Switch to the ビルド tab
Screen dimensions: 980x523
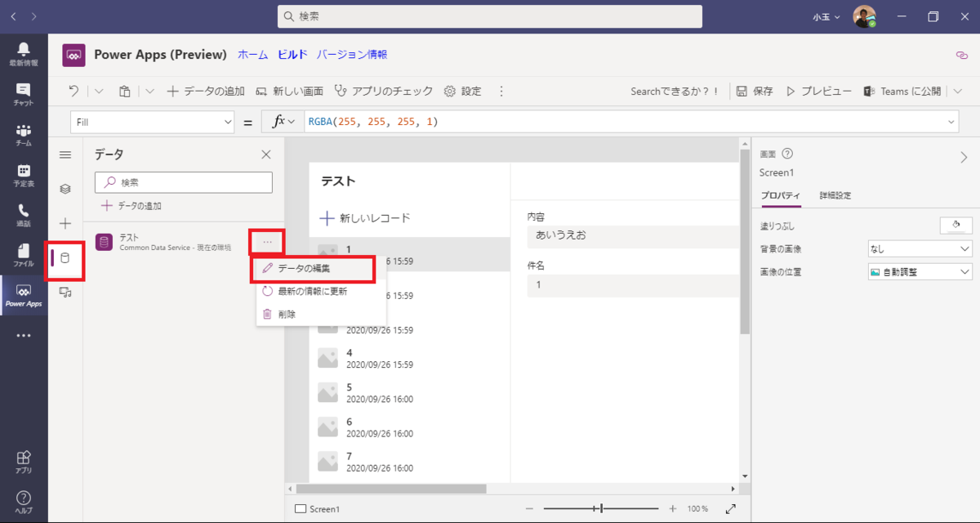click(x=292, y=55)
